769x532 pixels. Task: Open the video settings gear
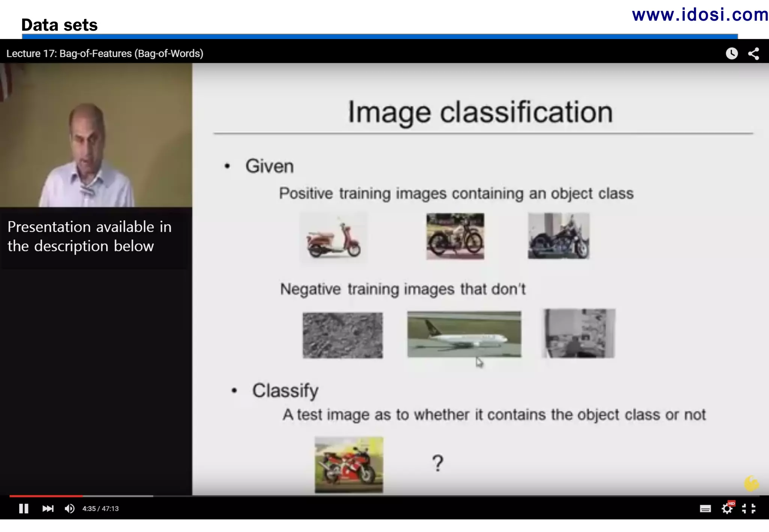tap(727, 508)
